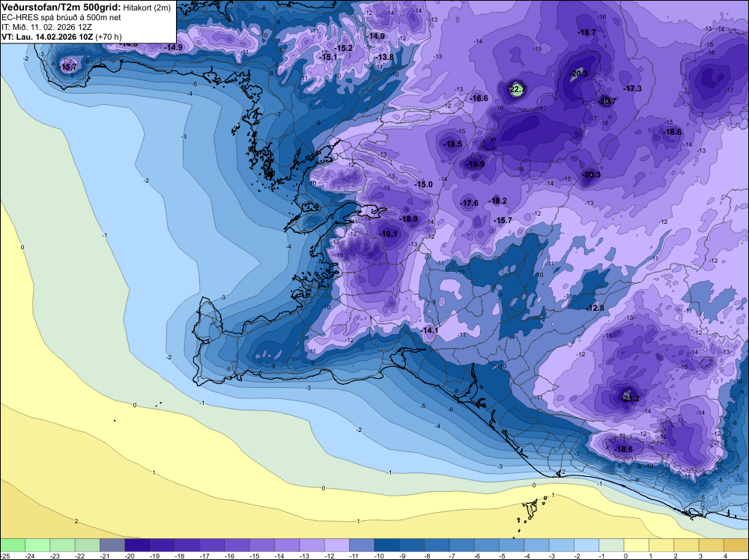Click the -21.2 temperature label
Viewport: 749px width, 560px height.
[630, 398]
